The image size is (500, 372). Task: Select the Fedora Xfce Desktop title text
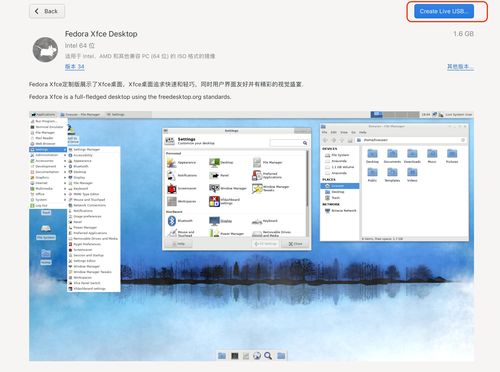[101, 34]
